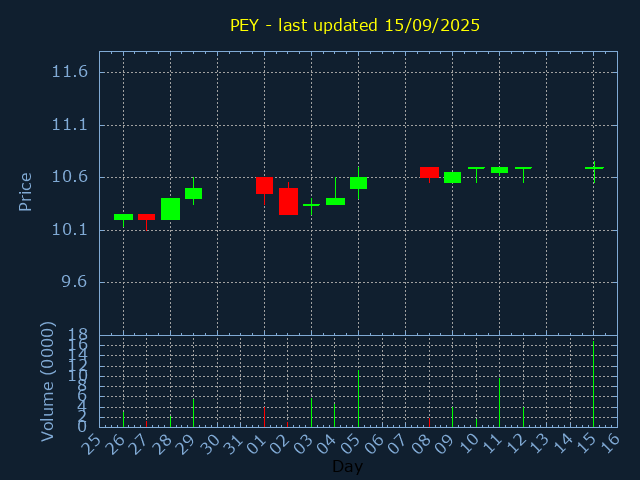Screen dimensions: 640x480
Task: Click the green volume bar for day 29
Action: 193,413
